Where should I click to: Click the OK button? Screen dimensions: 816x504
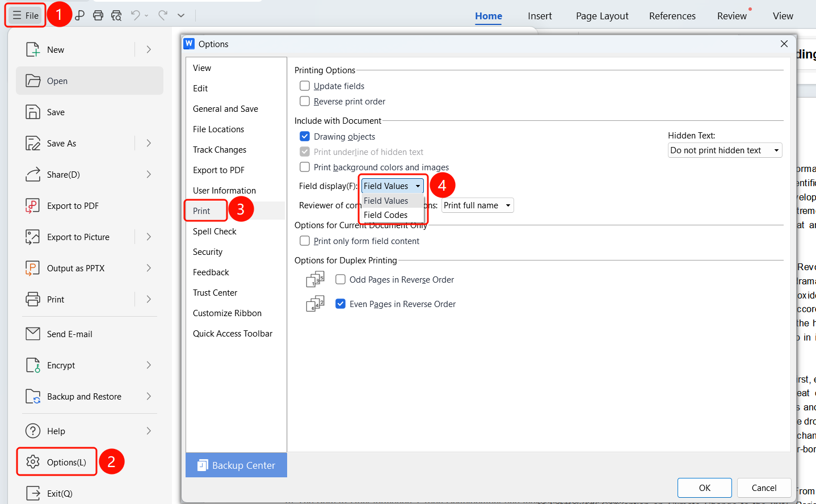(705, 488)
